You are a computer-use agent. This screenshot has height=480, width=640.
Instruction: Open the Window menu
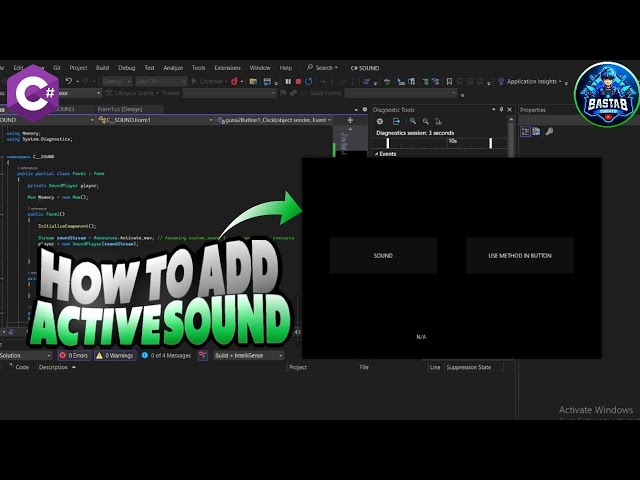tap(260, 68)
